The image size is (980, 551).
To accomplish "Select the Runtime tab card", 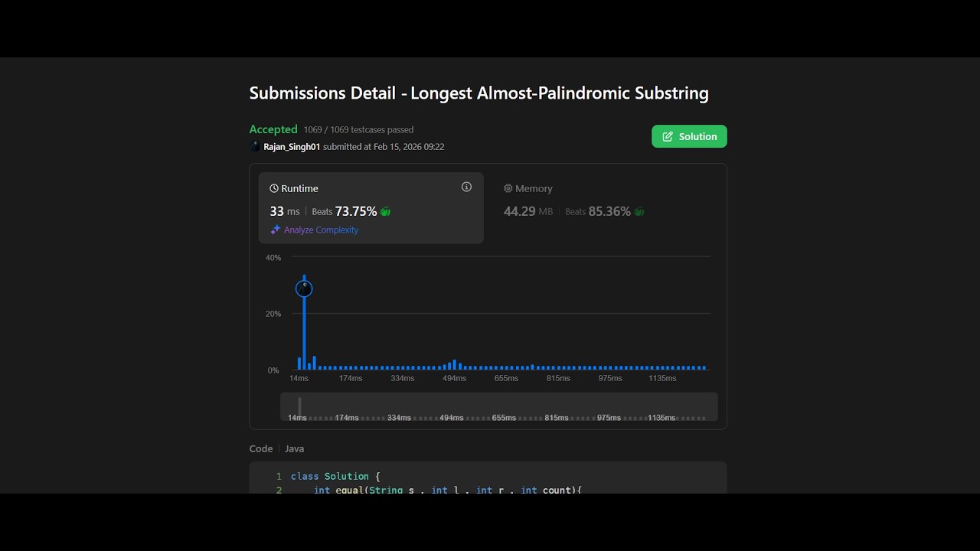I will click(371, 208).
